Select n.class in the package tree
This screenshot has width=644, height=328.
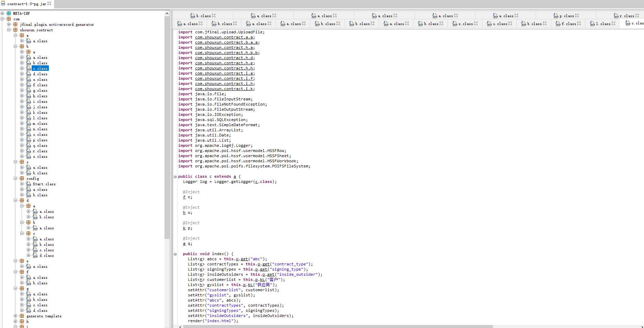coord(40,129)
